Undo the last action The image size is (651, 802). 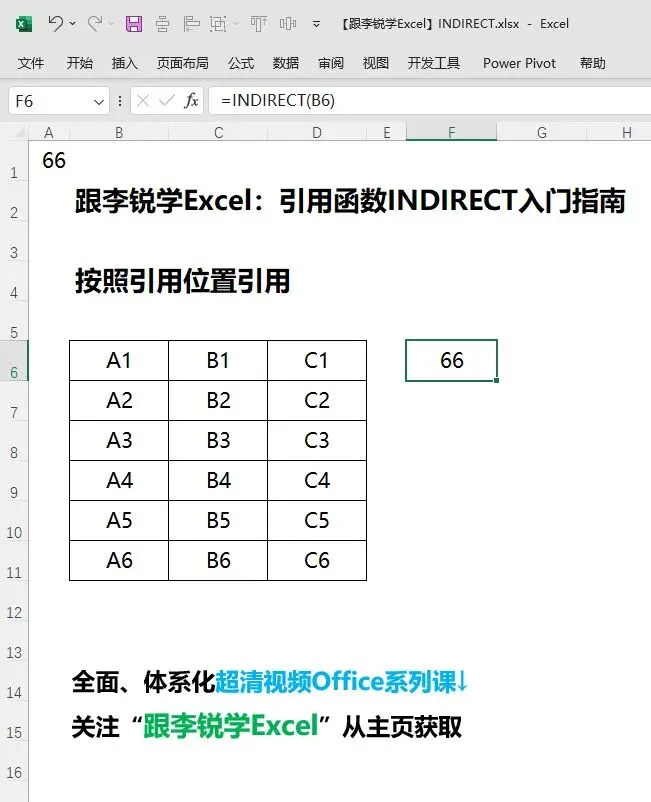click(x=55, y=24)
